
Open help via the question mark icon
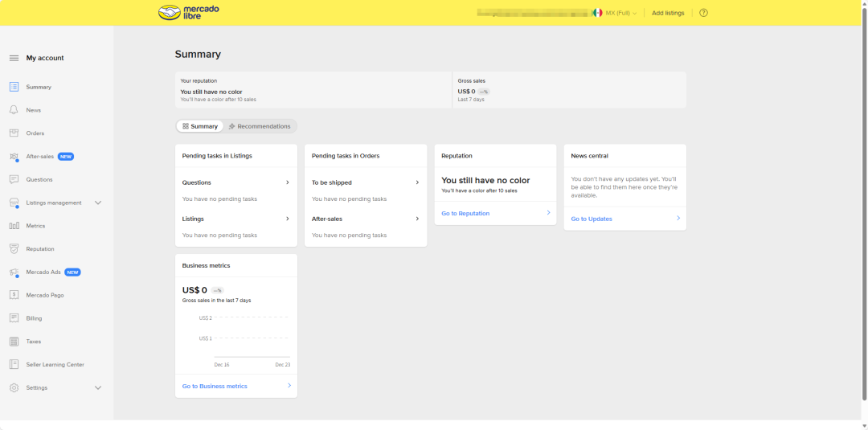[x=703, y=13]
